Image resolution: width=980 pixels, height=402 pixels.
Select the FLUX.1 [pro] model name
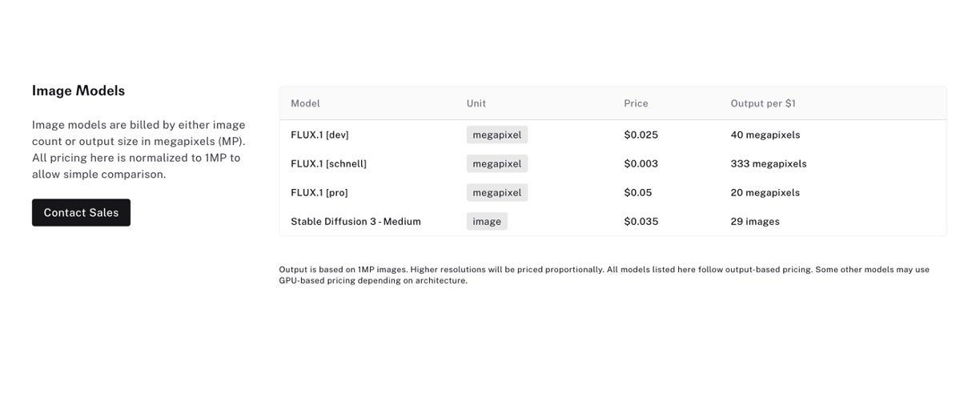click(x=319, y=192)
